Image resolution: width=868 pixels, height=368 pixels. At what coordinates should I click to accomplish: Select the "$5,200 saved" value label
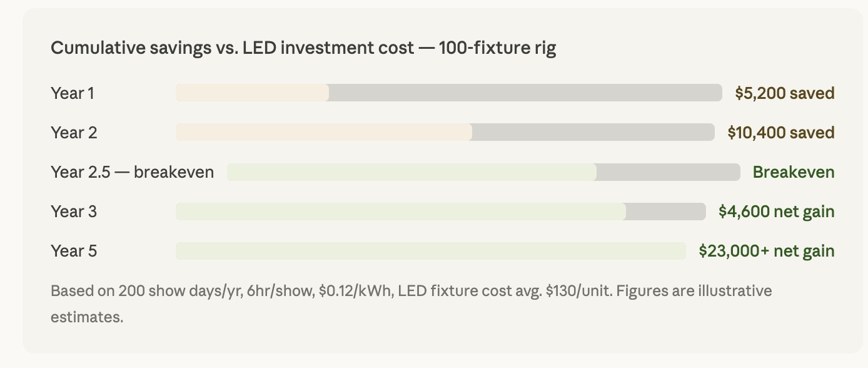click(785, 93)
